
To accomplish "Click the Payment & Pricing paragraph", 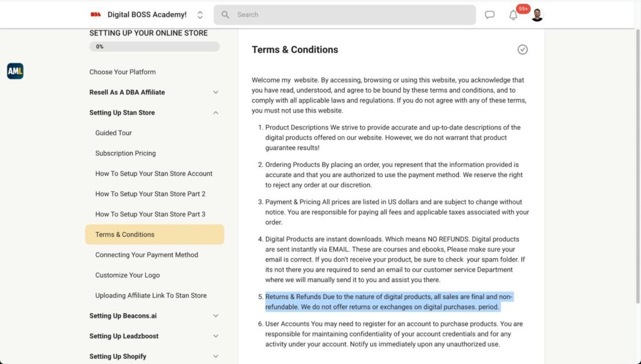I will click(397, 212).
